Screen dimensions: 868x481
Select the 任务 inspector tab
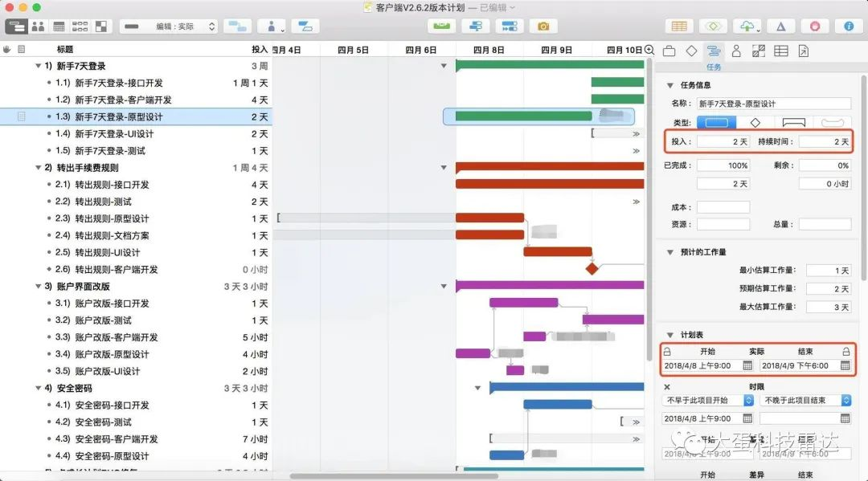(714, 56)
